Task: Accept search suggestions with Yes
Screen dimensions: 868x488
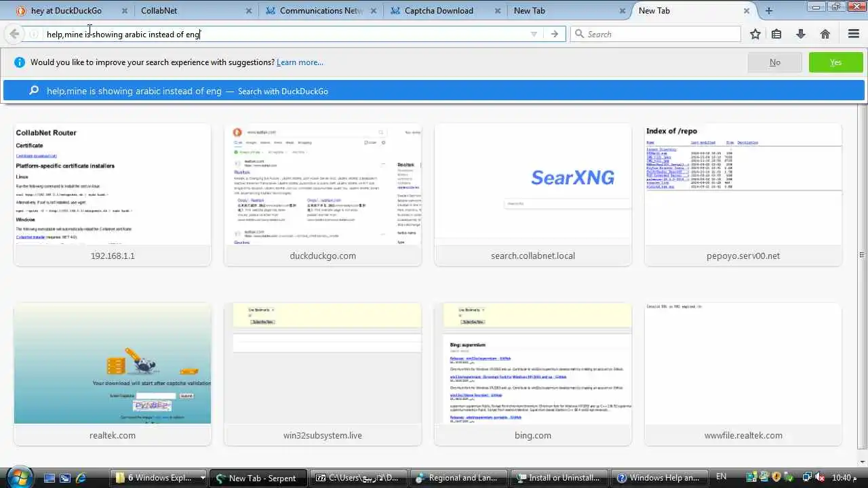Action: 835,62
